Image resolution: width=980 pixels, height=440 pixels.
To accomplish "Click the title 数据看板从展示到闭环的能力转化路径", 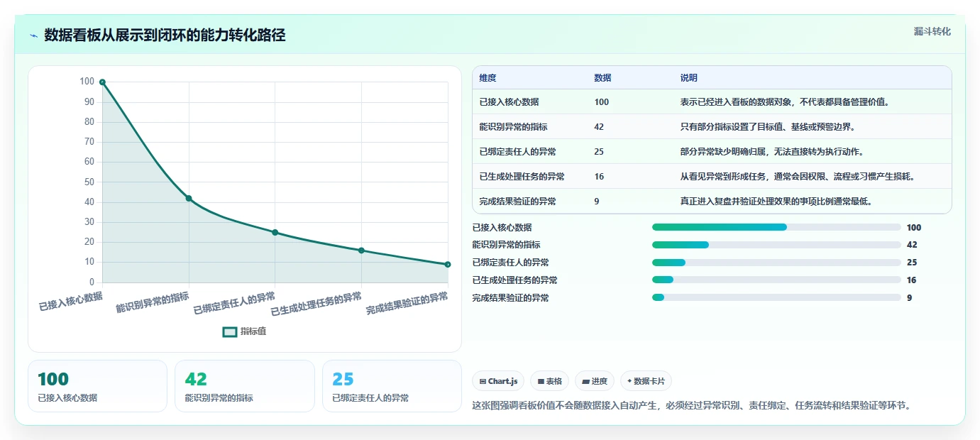I will 165,35.
